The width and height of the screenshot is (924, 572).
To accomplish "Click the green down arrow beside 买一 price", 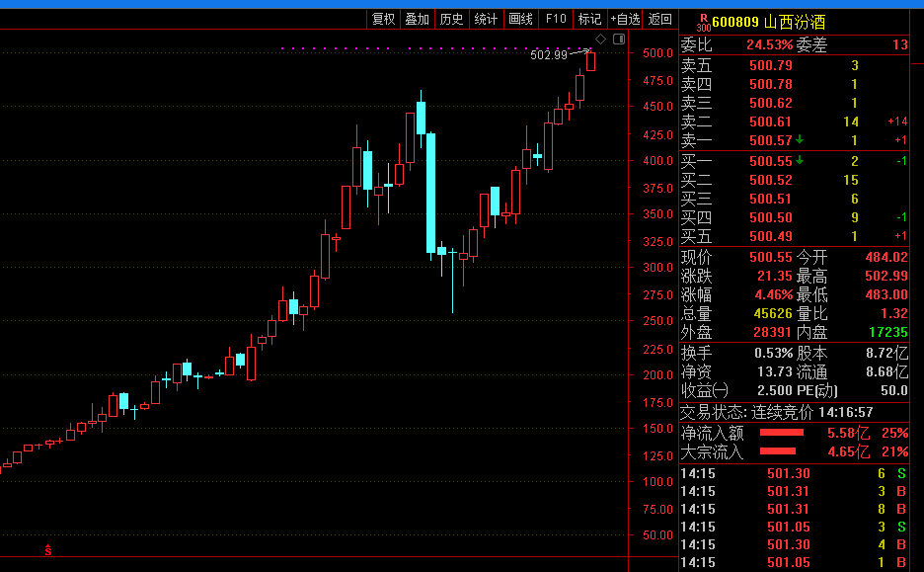I will (800, 160).
